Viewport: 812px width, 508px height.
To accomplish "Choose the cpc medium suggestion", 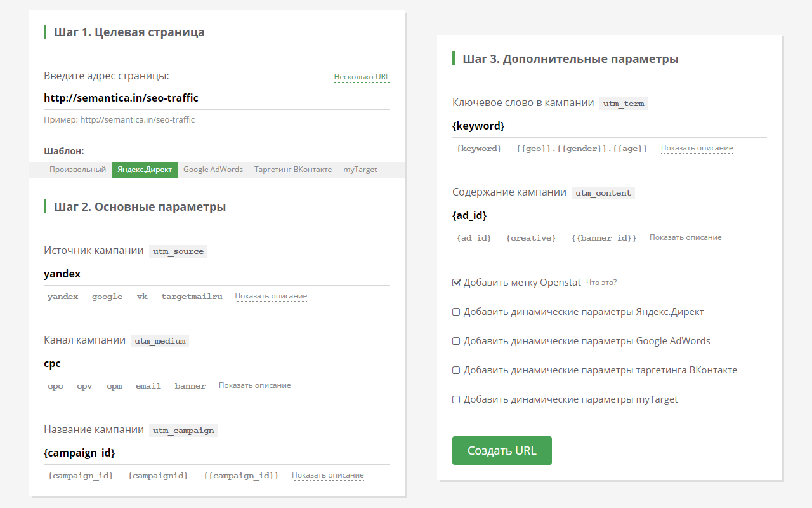I will (55, 386).
